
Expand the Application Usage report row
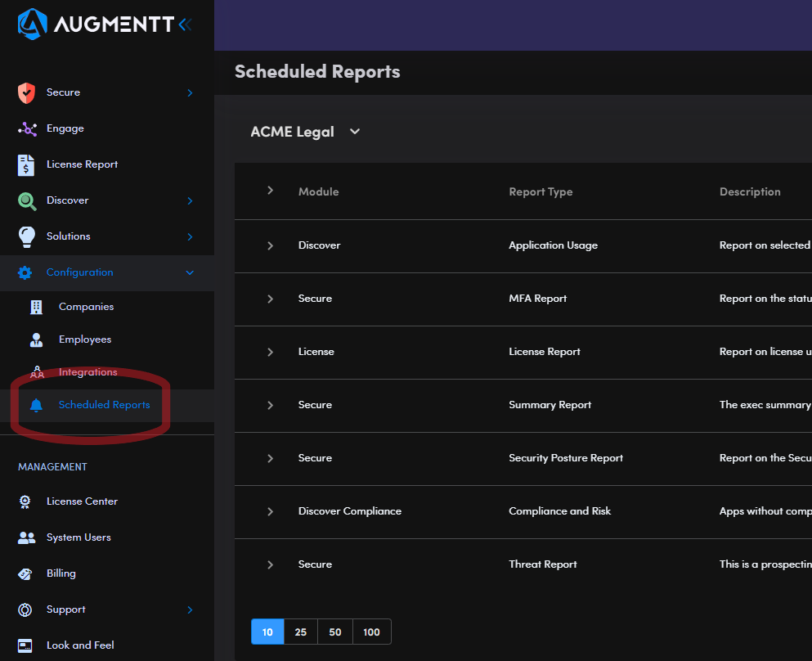270,245
